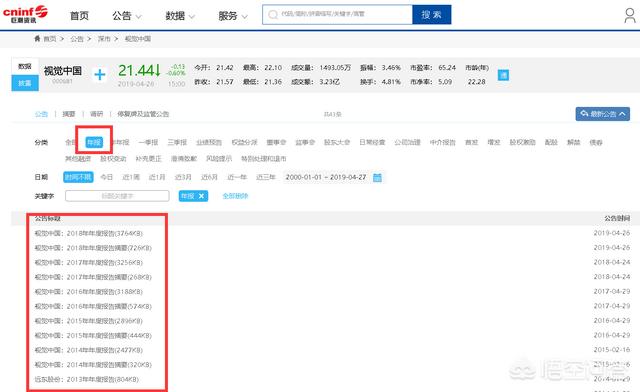Image resolution: width=640 pixels, height=392 pixels.
Task: Click the blue plus add-to-watchlist icon
Action: 100,74
